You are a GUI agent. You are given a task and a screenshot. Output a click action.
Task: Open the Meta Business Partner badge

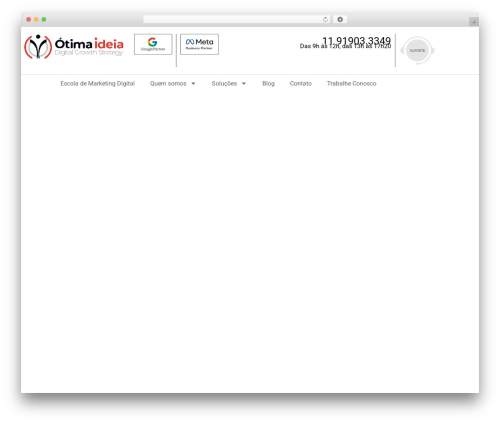point(199,44)
